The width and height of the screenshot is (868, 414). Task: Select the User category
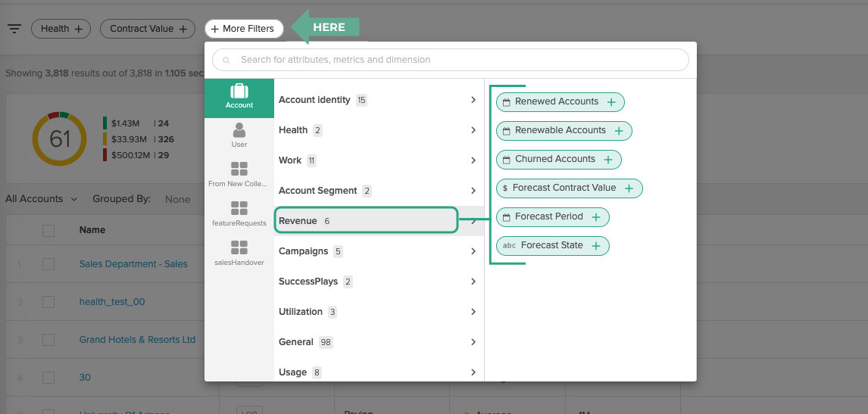click(239, 135)
